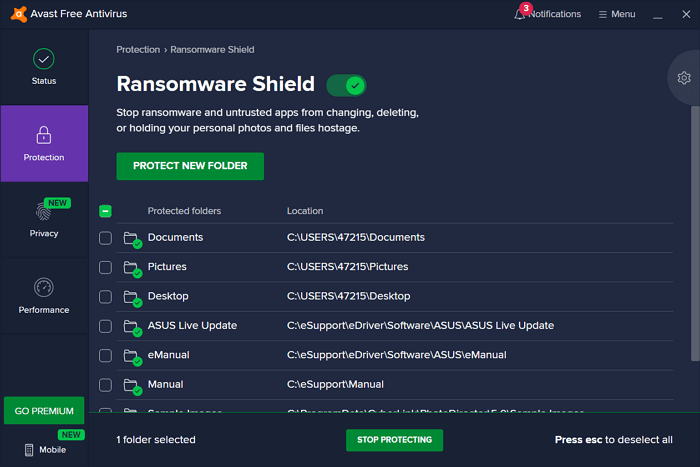Tick the Desktop folder checkbox
Viewport: 700px width, 467px height.
point(106,297)
